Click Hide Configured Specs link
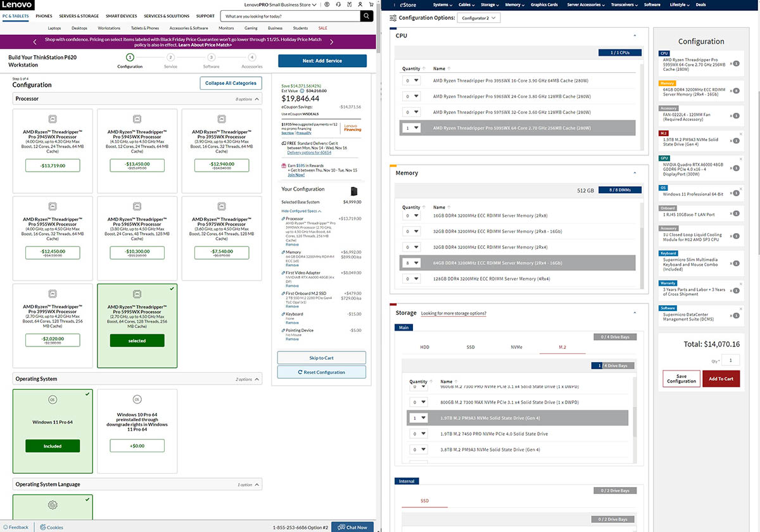 tap(301, 211)
